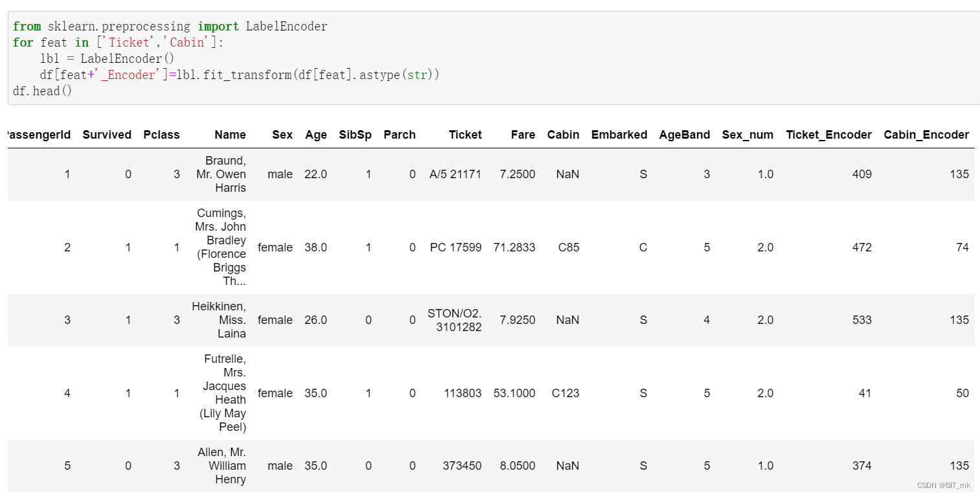Image resolution: width=980 pixels, height=495 pixels.
Task: Click the Ticket_Encoder value '533'
Action: coord(862,320)
